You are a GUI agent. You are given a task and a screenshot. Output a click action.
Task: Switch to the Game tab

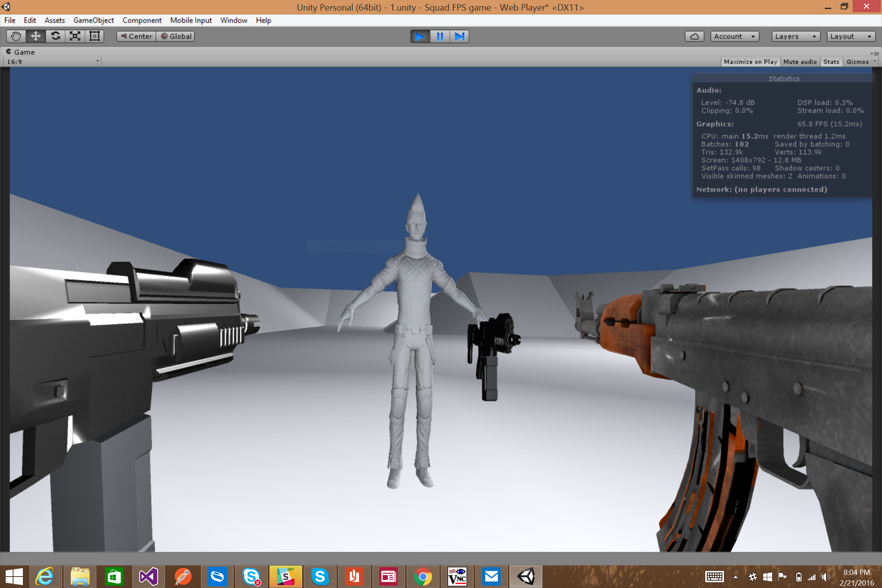[x=20, y=52]
